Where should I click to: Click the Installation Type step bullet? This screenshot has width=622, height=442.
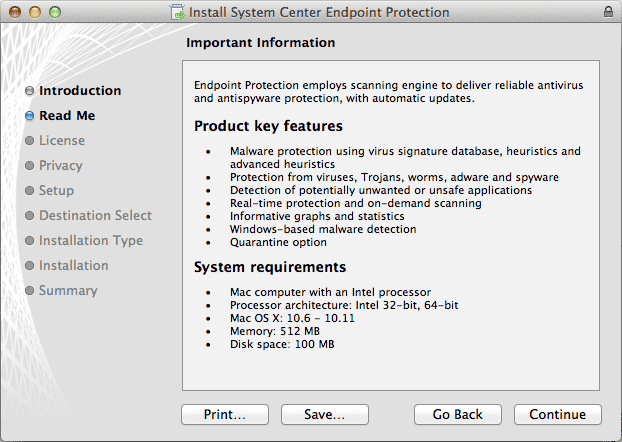click(29, 240)
